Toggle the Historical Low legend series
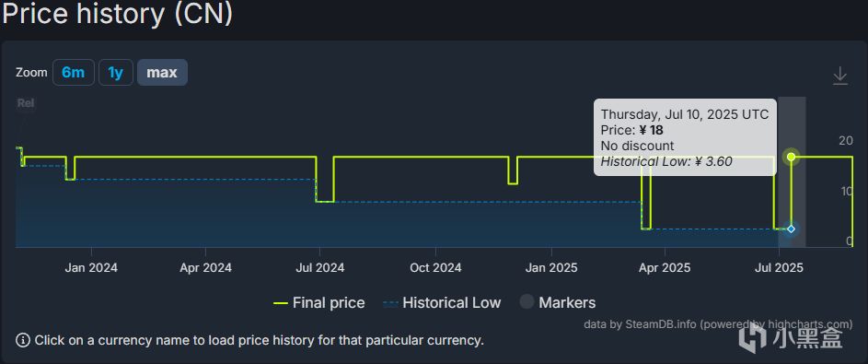Screen dimensions: 868x364 (442, 302)
